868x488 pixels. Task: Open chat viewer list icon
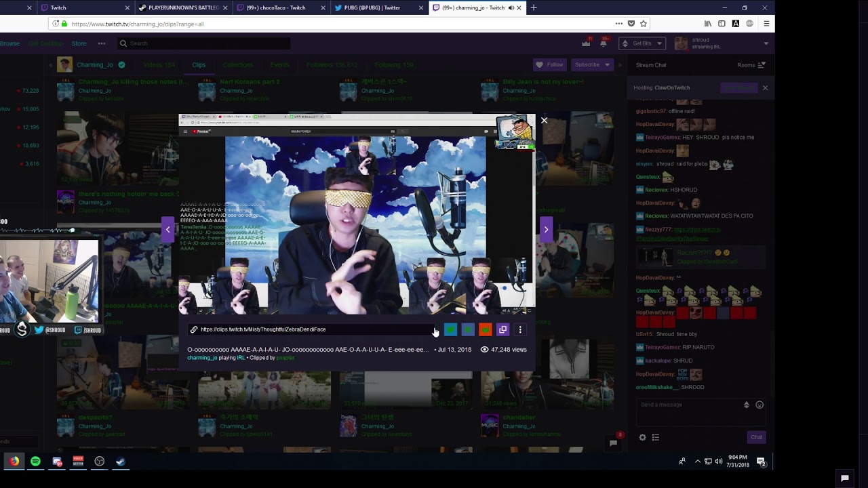click(x=655, y=437)
